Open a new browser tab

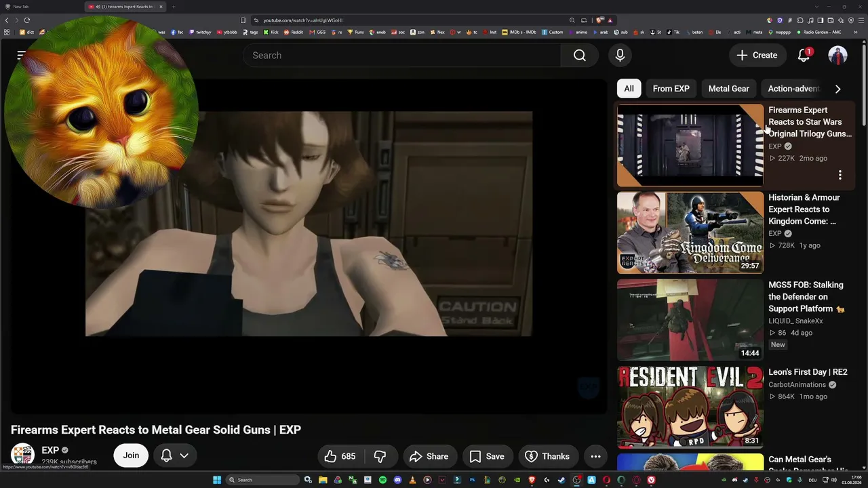[x=174, y=7]
